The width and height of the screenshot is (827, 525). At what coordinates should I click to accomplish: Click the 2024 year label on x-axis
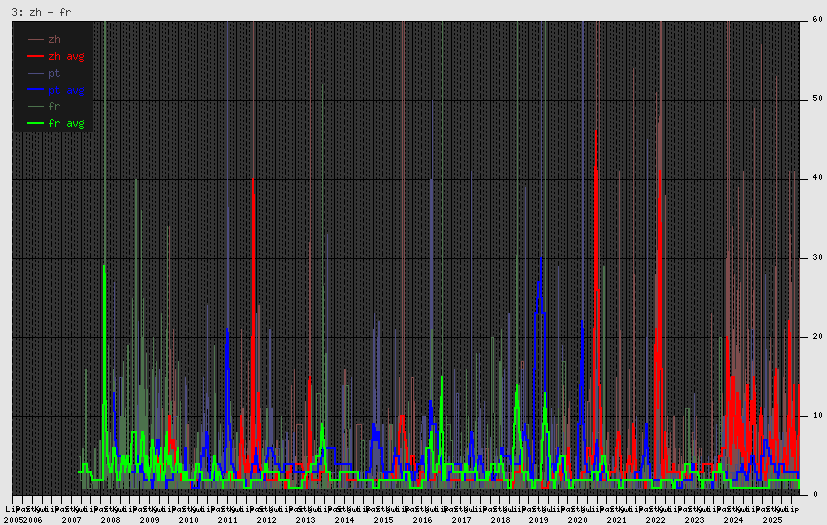click(x=734, y=520)
